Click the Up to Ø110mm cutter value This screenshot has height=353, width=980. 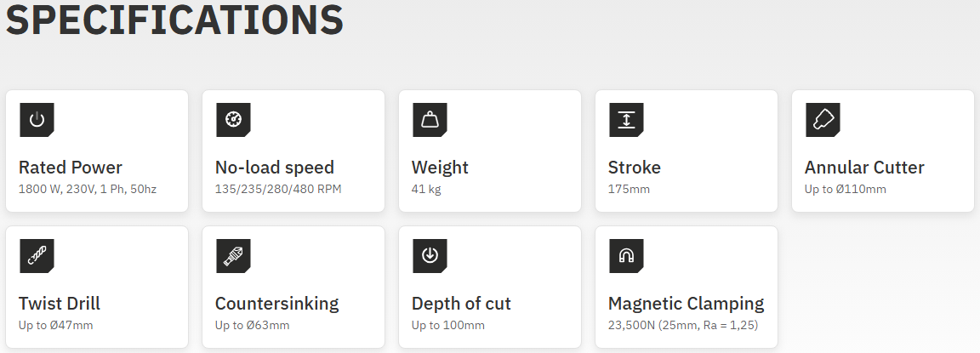(846, 189)
